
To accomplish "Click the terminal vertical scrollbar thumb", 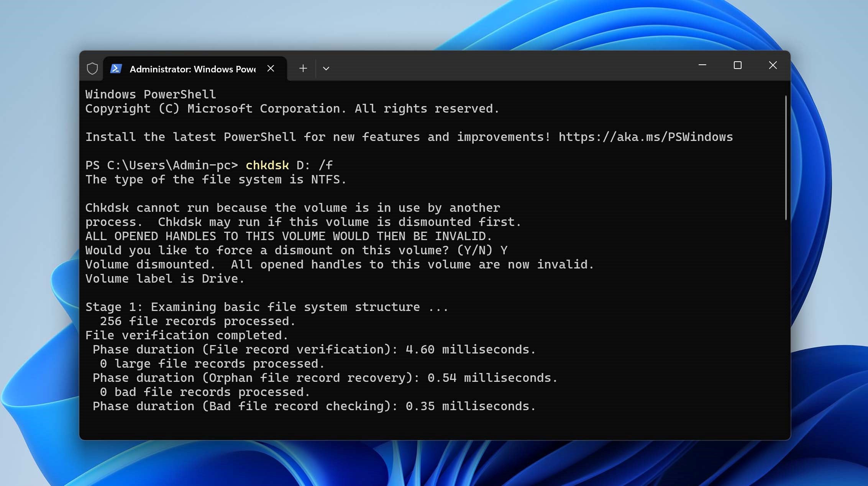I will tap(785, 158).
